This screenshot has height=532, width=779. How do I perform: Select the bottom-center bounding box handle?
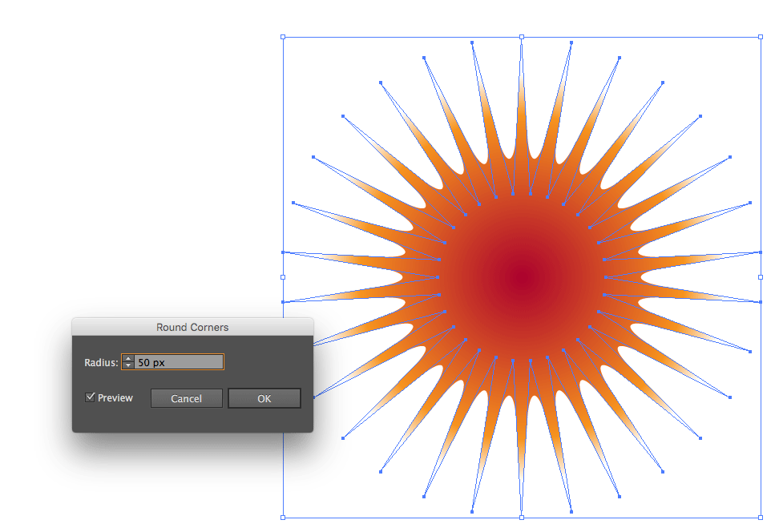point(522,518)
